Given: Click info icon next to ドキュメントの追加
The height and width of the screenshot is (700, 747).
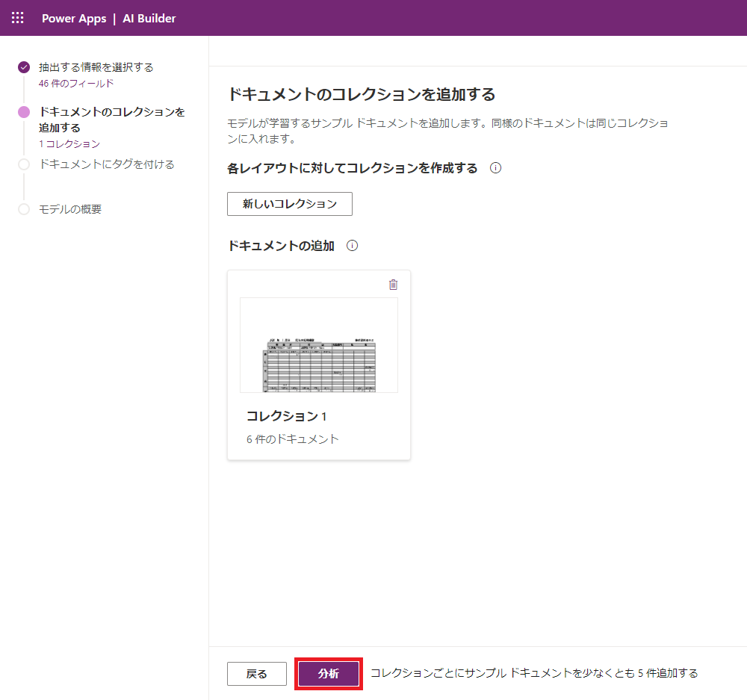Looking at the screenshot, I should 352,245.
